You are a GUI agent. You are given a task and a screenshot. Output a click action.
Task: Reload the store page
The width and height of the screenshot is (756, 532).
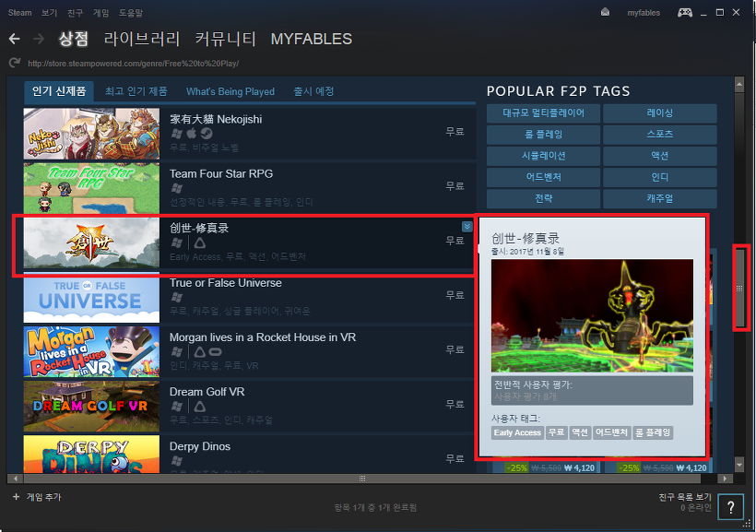pos(15,63)
